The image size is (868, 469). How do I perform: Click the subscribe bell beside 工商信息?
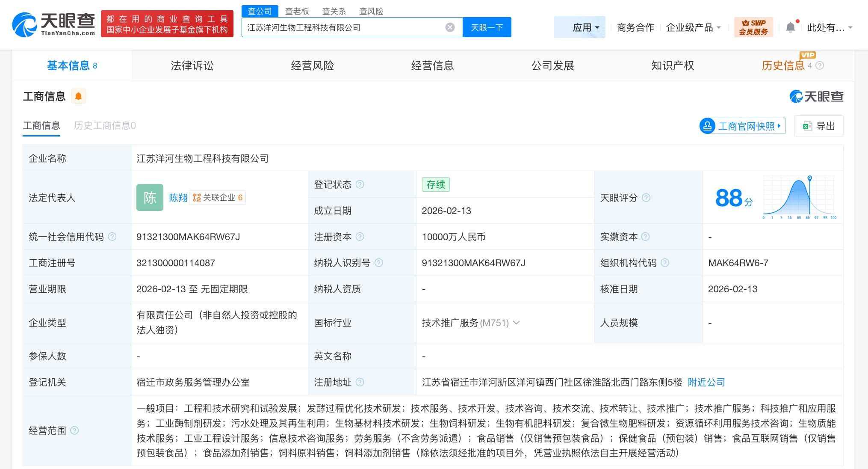pos(78,96)
